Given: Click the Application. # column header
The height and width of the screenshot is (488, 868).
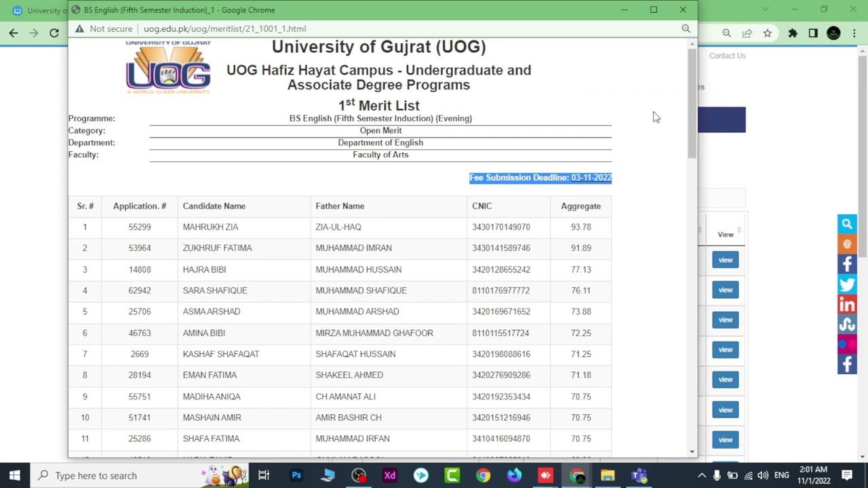Looking at the screenshot, I should pyautogui.click(x=140, y=206).
